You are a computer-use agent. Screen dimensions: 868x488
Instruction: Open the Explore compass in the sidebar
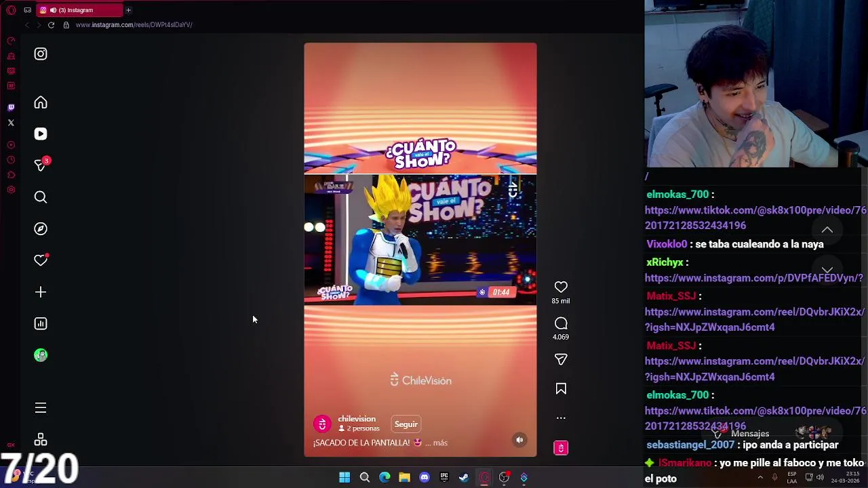click(41, 229)
